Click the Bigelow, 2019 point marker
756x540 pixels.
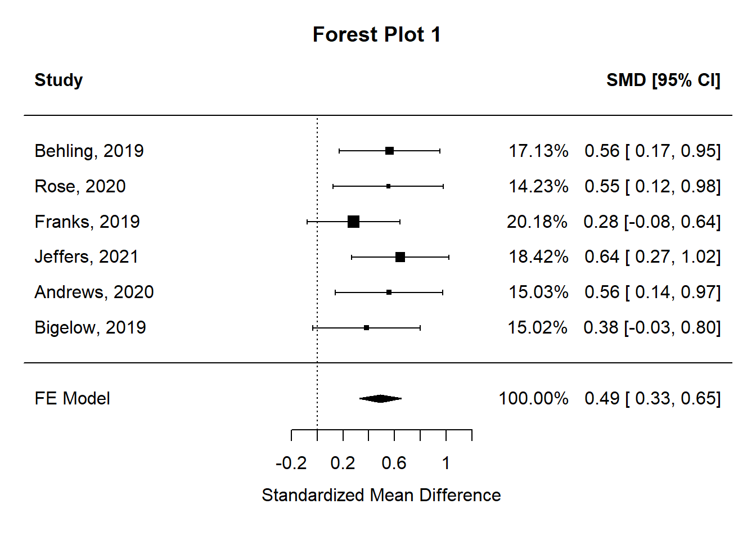366,327
